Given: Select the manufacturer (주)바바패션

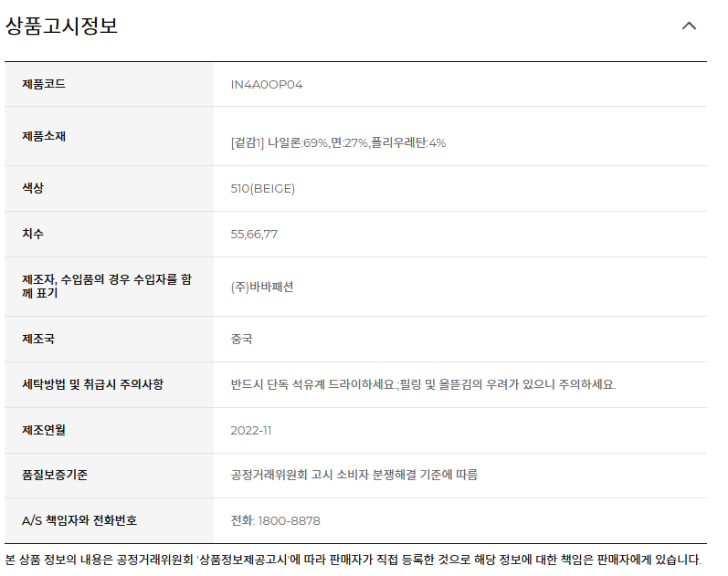Looking at the screenshot, I should (262, 287).
